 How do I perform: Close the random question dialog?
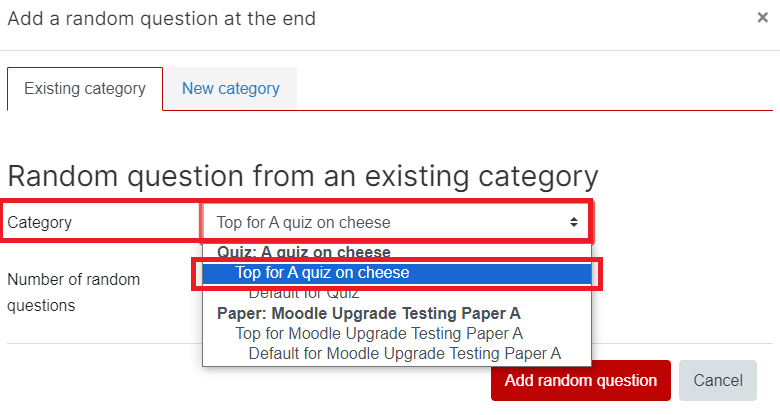click(762, 18)
